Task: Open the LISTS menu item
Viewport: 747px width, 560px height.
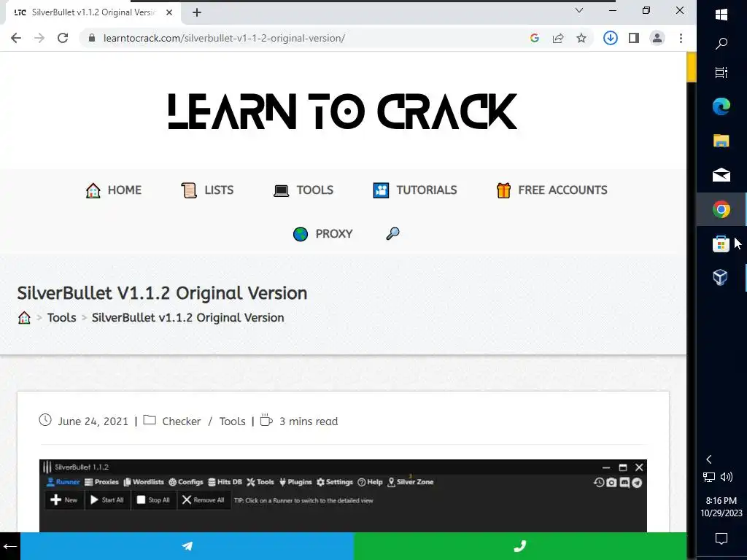Action: click(207, 190)
